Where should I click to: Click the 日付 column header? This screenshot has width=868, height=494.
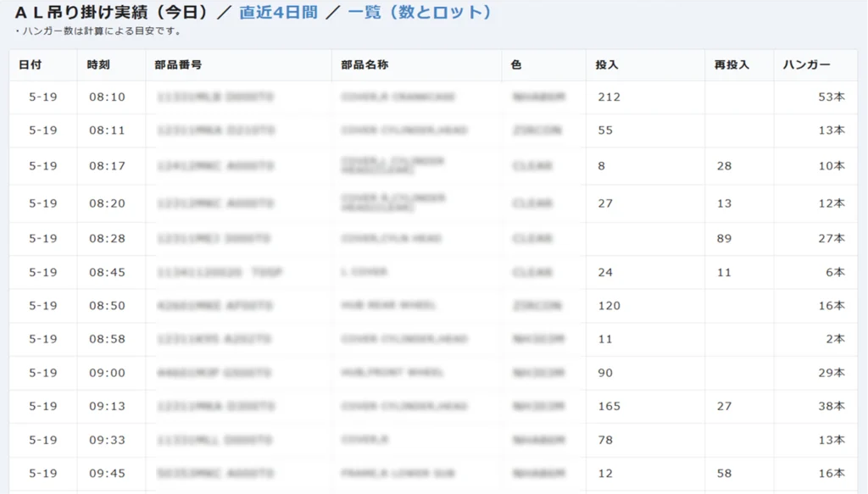point(31,65)
